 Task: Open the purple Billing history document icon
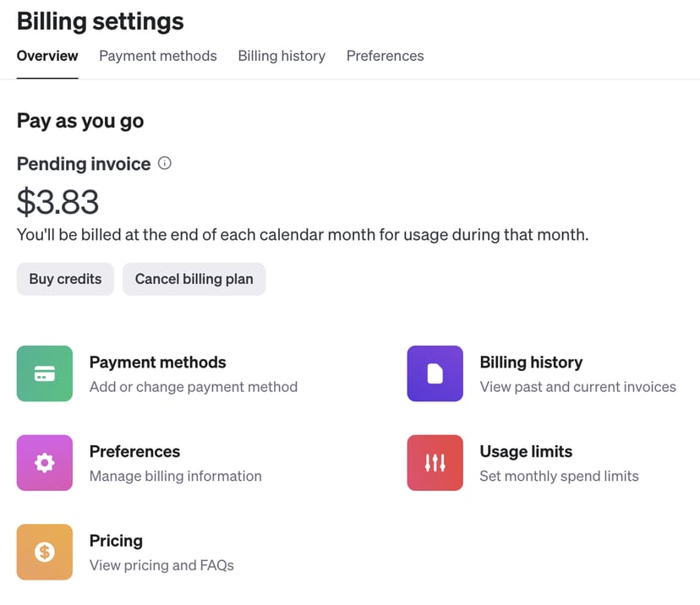click(435, 373)
